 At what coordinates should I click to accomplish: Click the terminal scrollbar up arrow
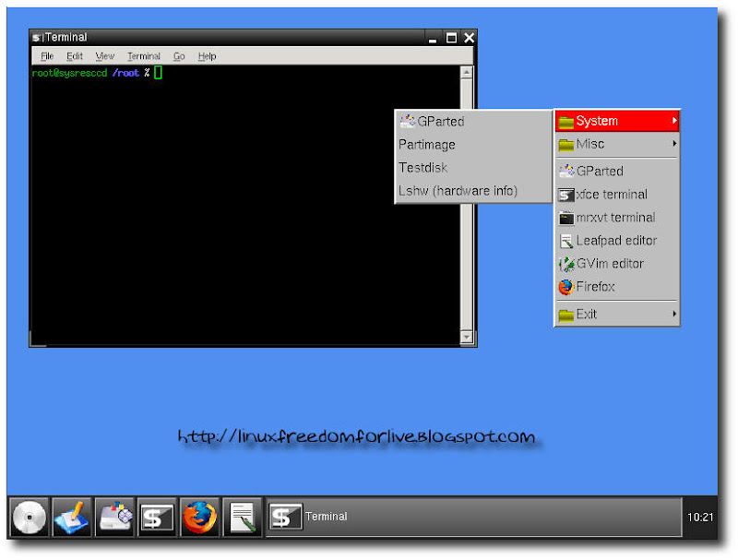click(466, 73)
